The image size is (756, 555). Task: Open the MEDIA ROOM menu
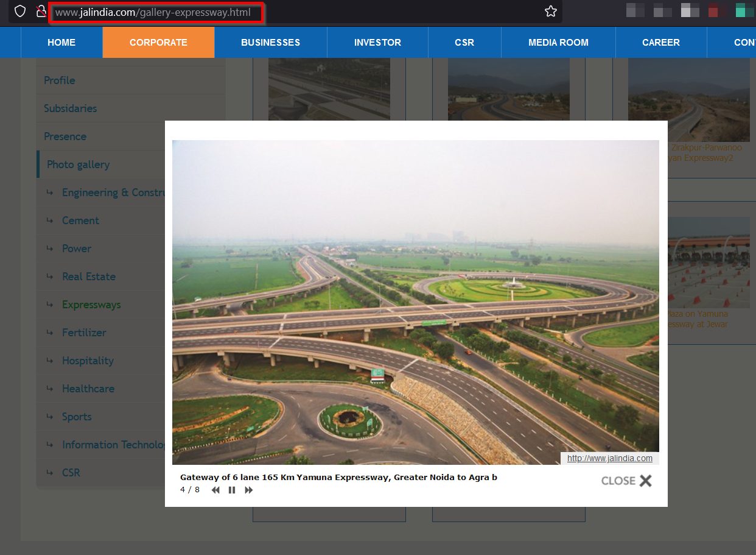click(558, 42)
